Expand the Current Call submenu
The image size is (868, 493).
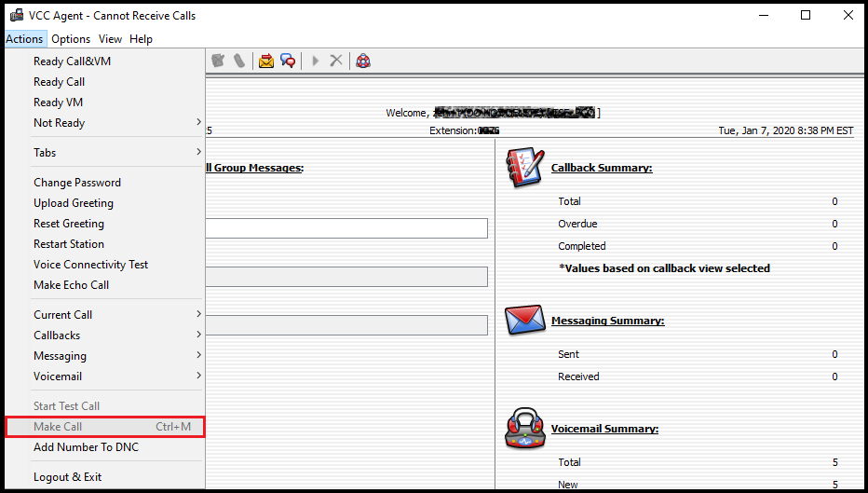[x=118, y=315]
